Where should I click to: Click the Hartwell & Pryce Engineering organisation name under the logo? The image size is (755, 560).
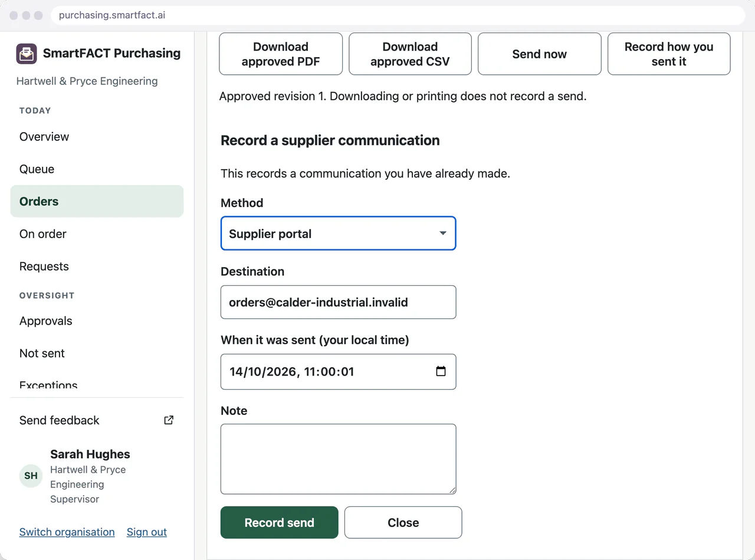point(87,81)
